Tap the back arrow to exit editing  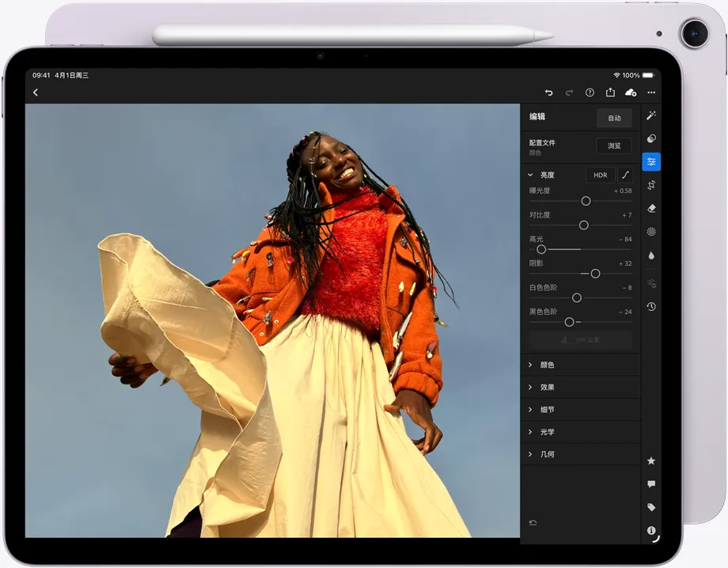pos(36,93)
